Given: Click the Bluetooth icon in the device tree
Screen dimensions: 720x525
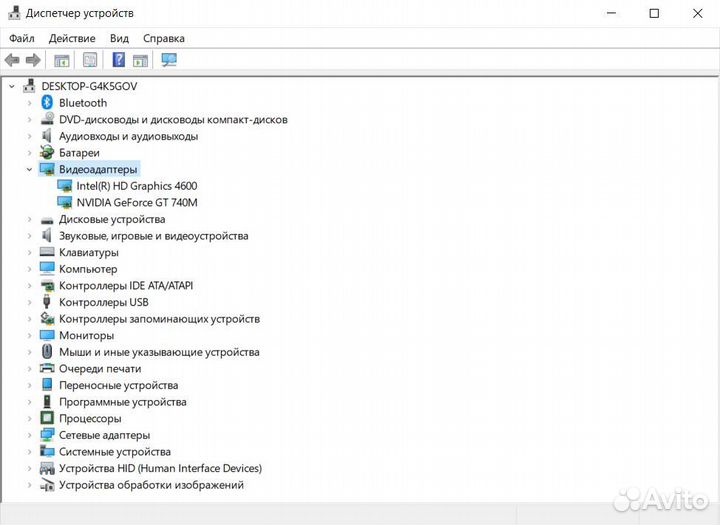Looking at the screenshot, I should point(47,103).
